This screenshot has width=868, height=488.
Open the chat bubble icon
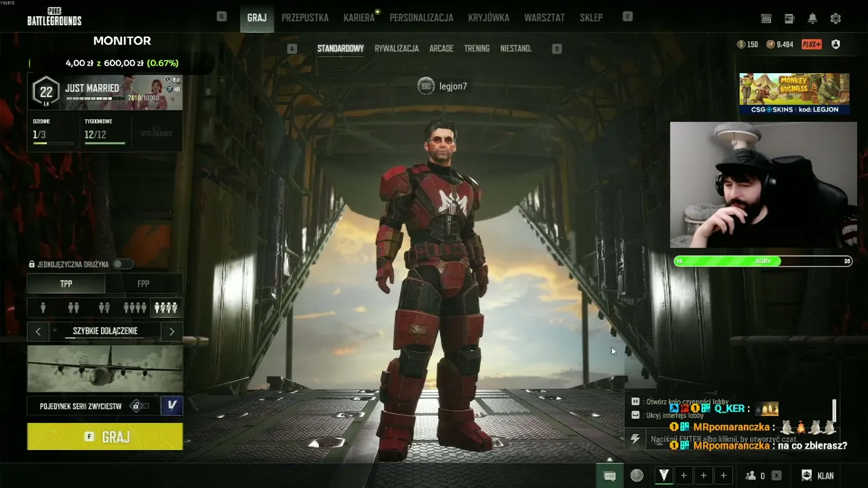pos(610,476)
